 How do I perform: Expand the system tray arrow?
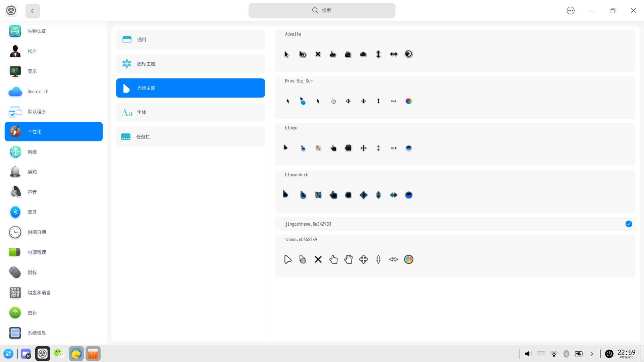click(x=592, y=354)
